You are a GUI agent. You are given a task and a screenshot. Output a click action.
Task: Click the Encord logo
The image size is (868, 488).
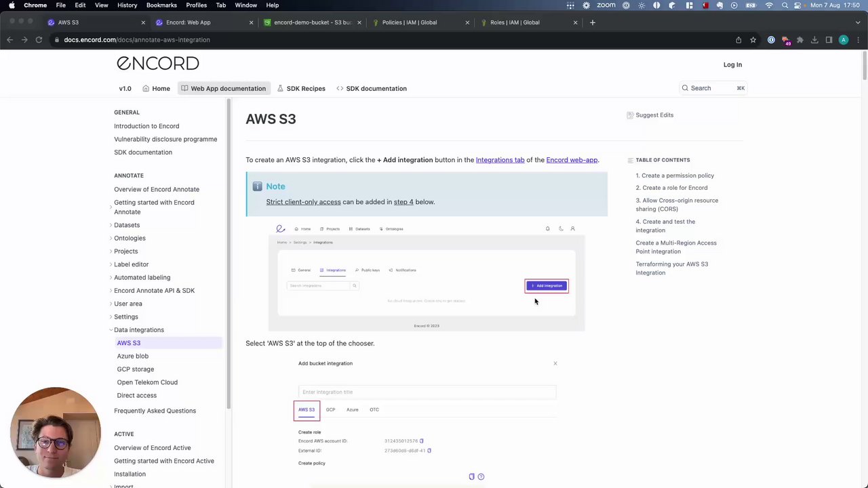point(158,63)
